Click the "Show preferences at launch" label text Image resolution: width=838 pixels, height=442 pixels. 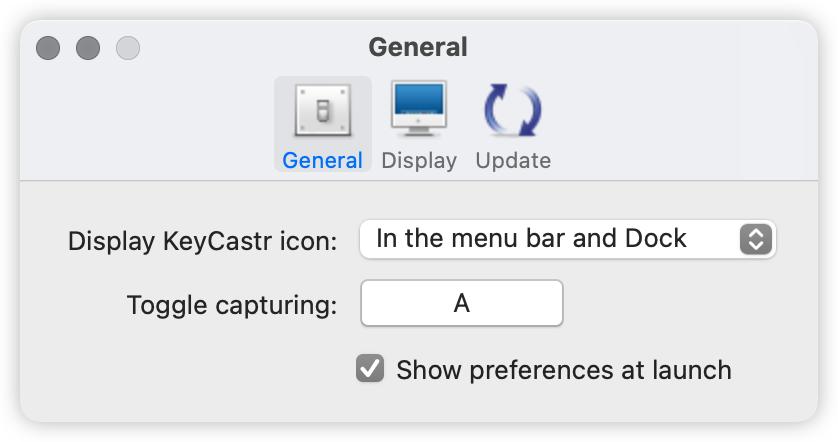(563, 370)
